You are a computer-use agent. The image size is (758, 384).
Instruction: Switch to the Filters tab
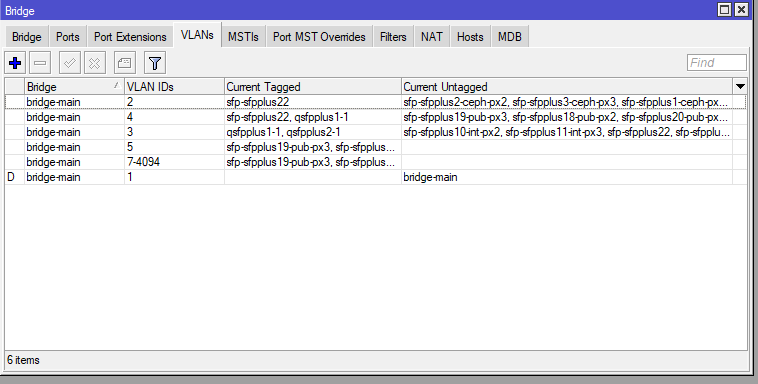pyautogui.click(x=393, y=37)
